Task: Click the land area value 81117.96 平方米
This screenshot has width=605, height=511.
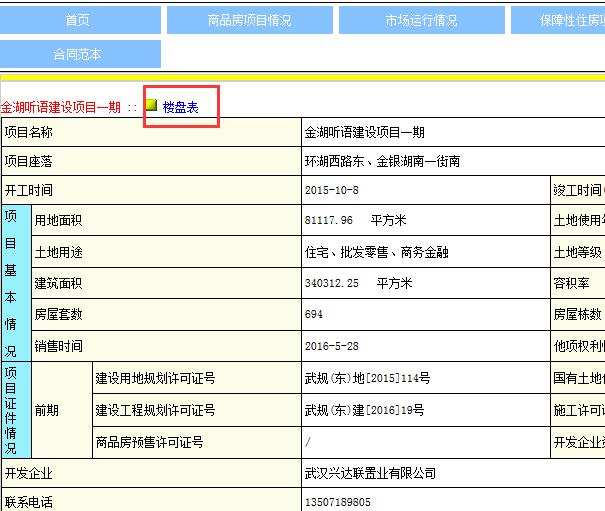Action: pyautogui.click(x=355, y=220)
